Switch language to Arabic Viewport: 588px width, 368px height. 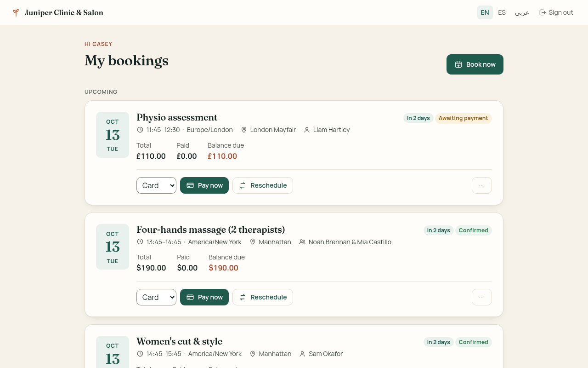click(x=522, y=12)
